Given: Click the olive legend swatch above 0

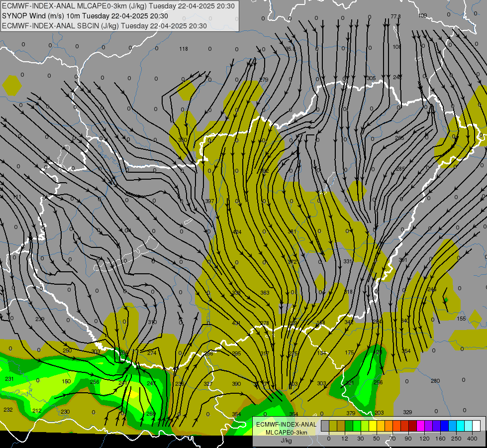Looking at the screenshot, I should point(333,426).
